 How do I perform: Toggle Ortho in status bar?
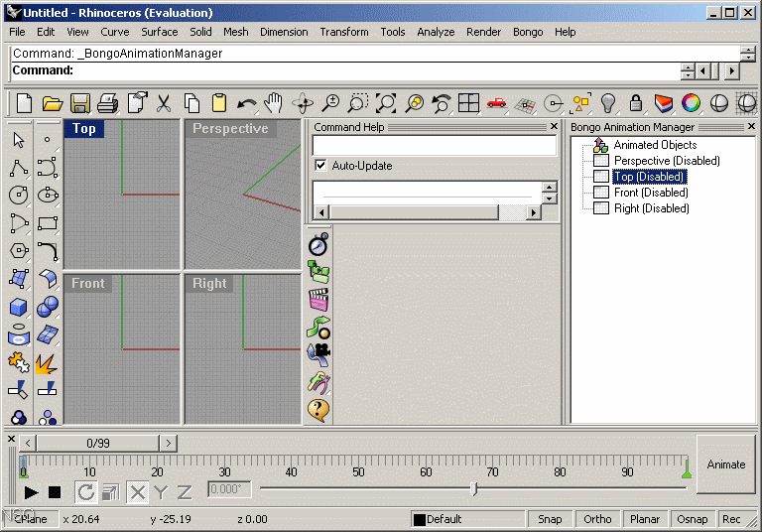click(597, 519)
